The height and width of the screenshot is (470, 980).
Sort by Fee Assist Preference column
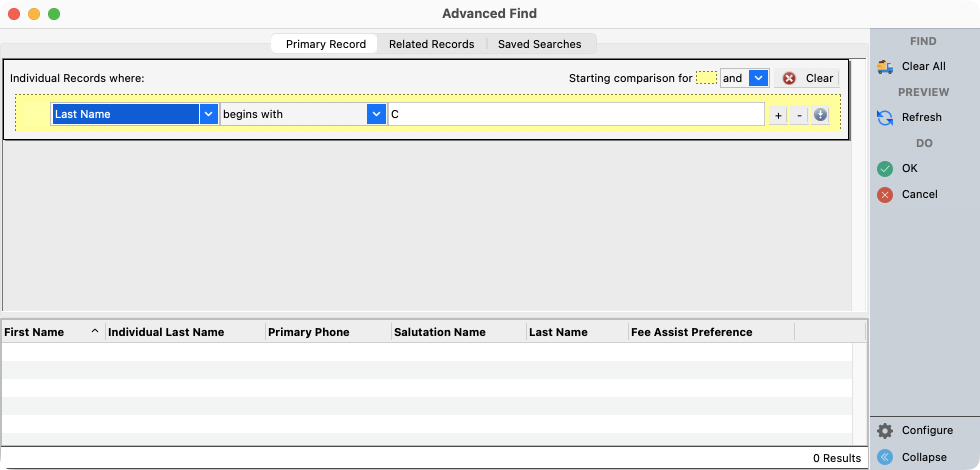tap(711, 332)
